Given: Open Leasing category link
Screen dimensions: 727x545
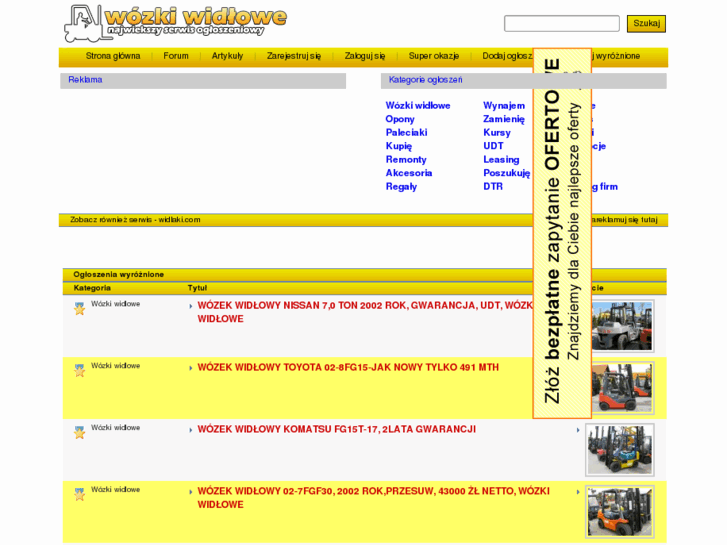Looking at the screenshot, I should click(501, 160).
